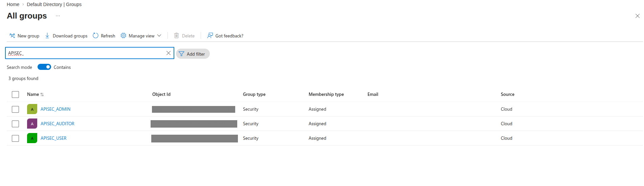Check the APISEC_ADMIN row checkbox
This screenshot has width=644, height=186.
15,109
